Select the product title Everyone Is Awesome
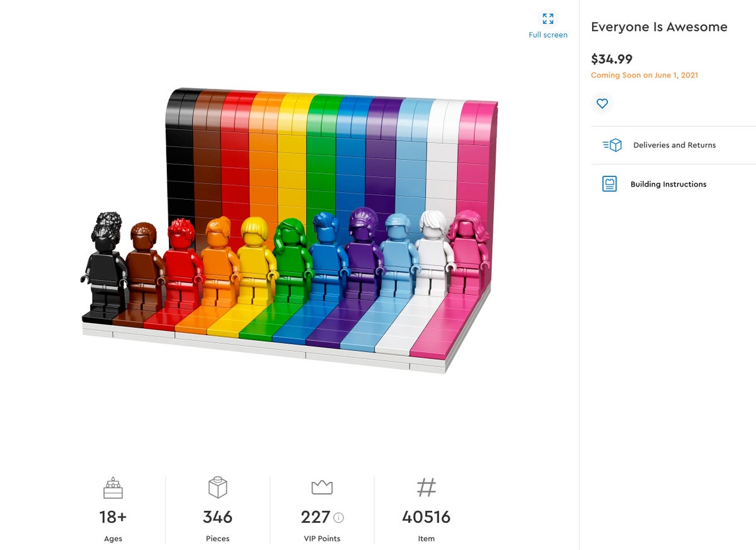This screenshot has height=550, width=756. (x=659, y=27)
